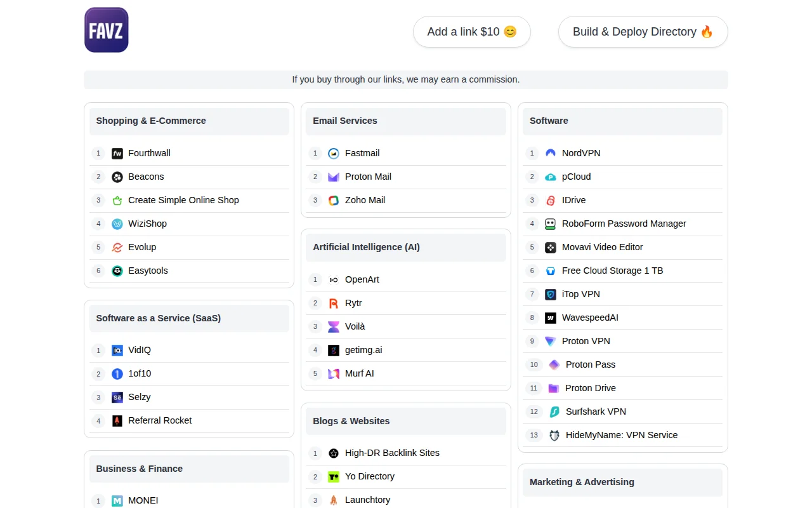The height and width of the screenshot is (508, 812).
Task: Click the Zoho Mail icon
Action: click(x=334, y=200)
